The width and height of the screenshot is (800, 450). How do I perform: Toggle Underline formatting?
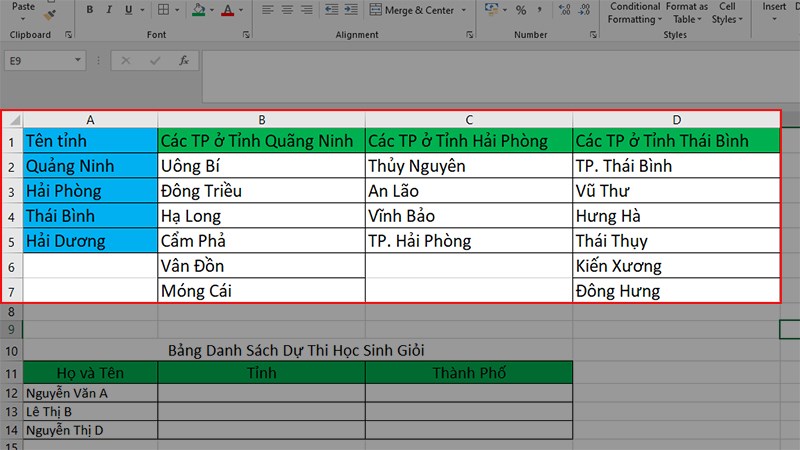[x=128, y=10]
